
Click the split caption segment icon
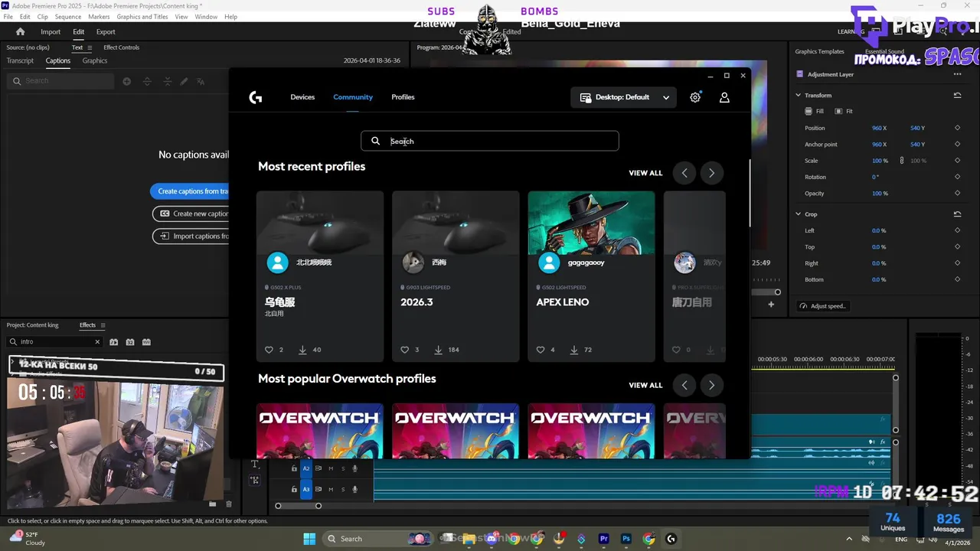[148, 81]
